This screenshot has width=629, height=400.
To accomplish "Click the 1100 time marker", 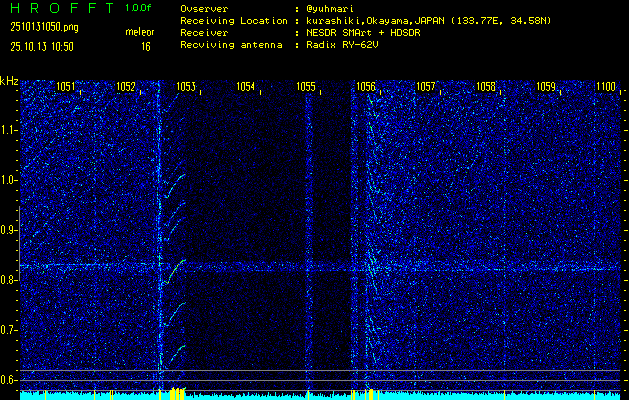I will [x=606, y=87].
